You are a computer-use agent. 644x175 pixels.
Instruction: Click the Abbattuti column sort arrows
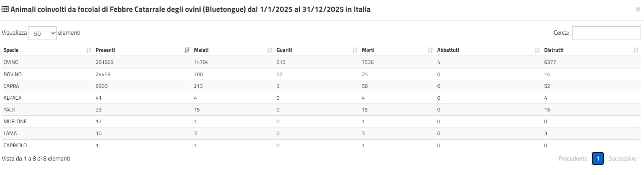click(537, 50)
